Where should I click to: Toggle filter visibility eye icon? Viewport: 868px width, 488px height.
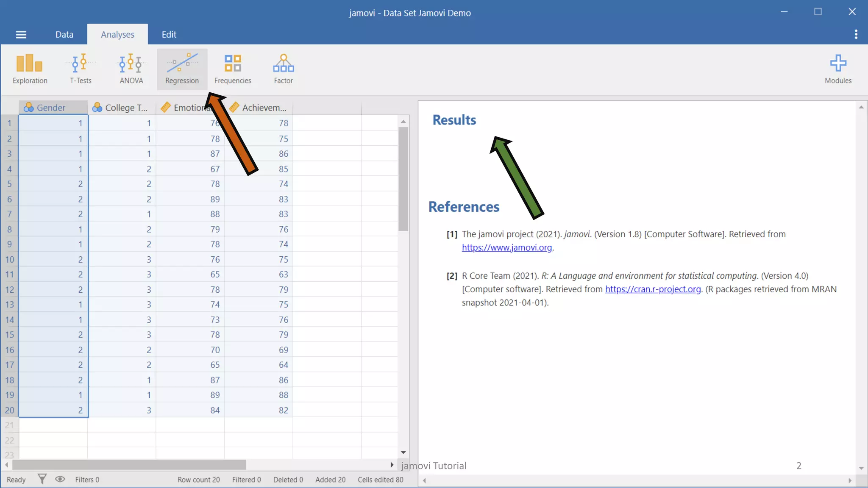pos(60,479)
